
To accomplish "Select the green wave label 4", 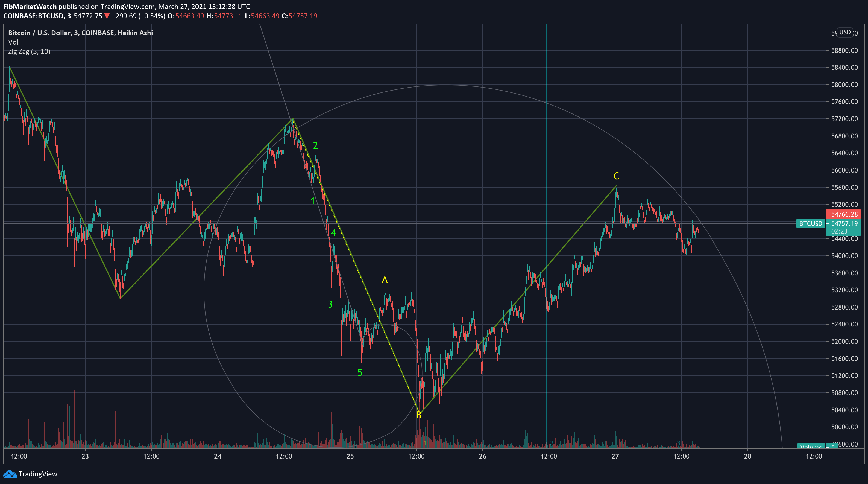I will pos(333,232).
